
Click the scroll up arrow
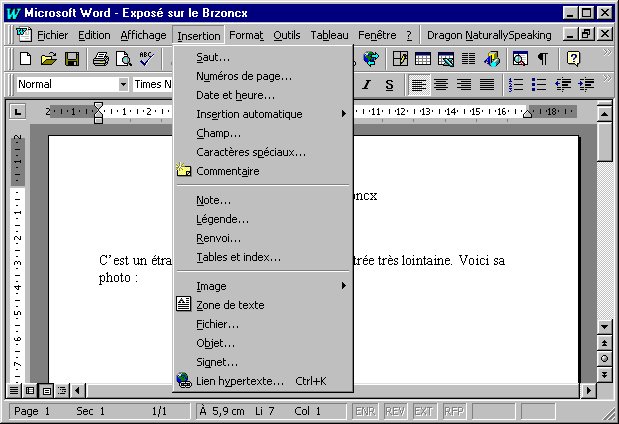(x=604, y=114)
